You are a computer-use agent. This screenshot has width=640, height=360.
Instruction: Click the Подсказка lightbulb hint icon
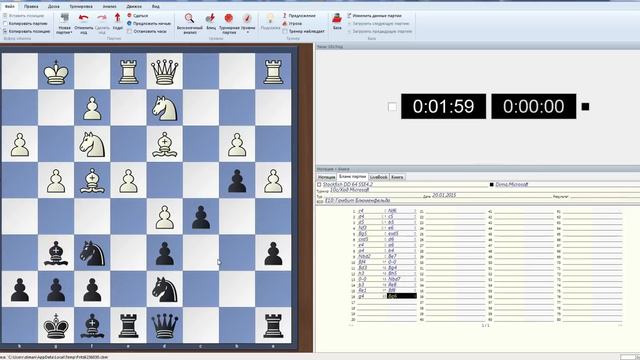270,18
